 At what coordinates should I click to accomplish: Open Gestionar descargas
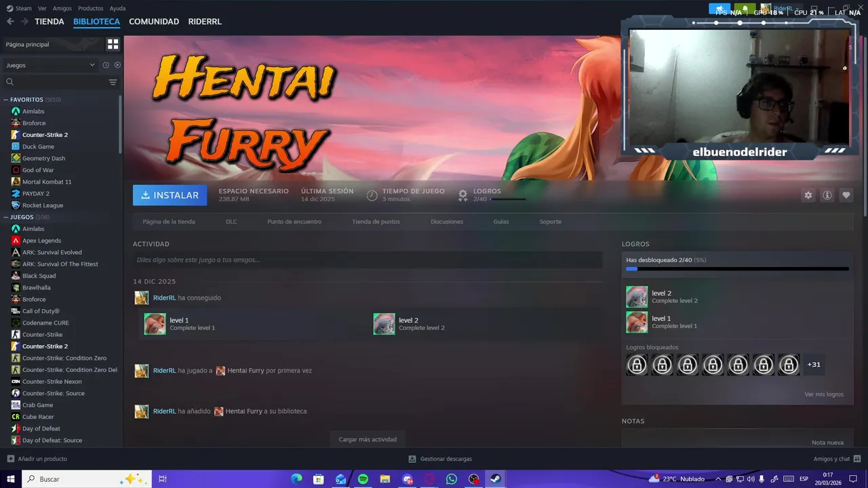[440, 459]
